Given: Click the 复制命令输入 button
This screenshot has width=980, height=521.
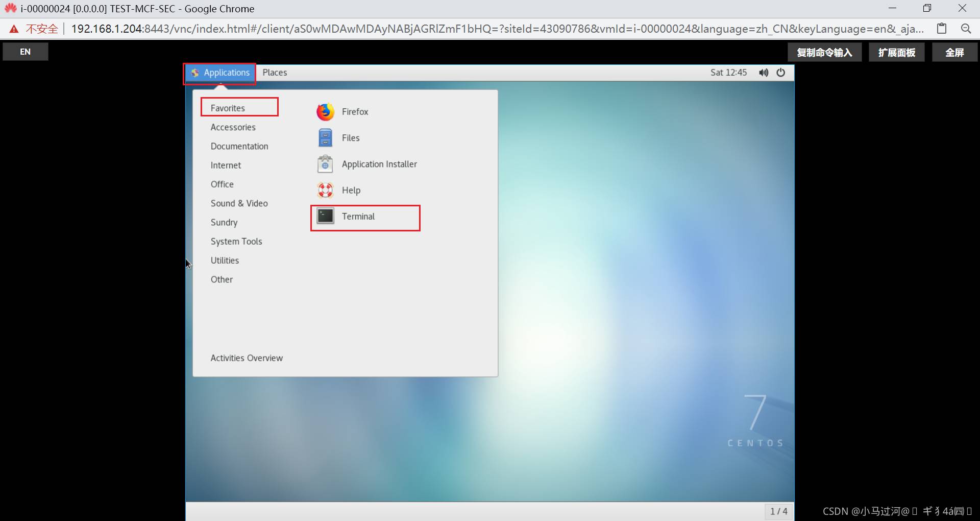Looking at the screenshot, I should (824, 52).
